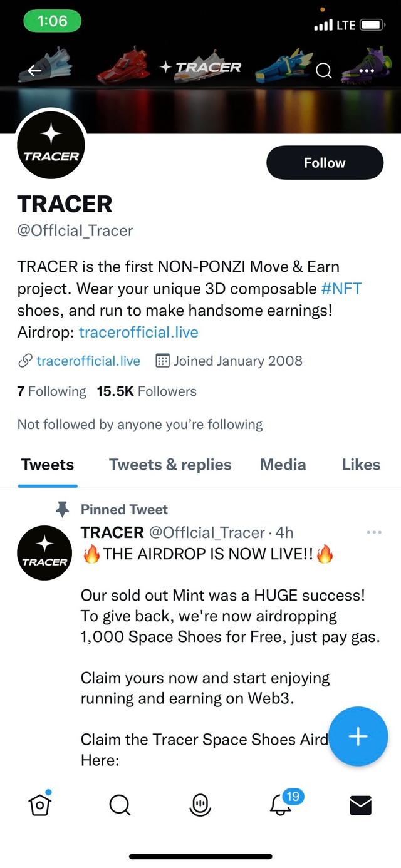Open notifications bell with 19 badge
This screenshot has height=868, width=401.
281,805
